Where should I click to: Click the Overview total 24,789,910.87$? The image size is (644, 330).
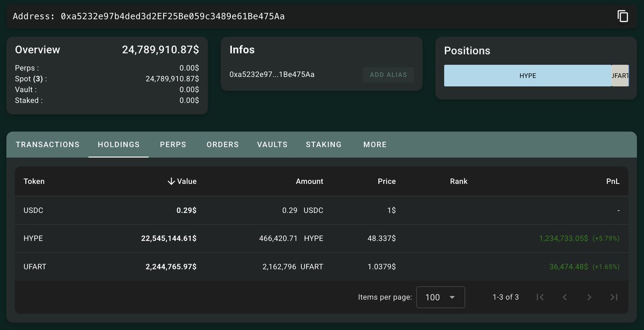coord(160,50)
